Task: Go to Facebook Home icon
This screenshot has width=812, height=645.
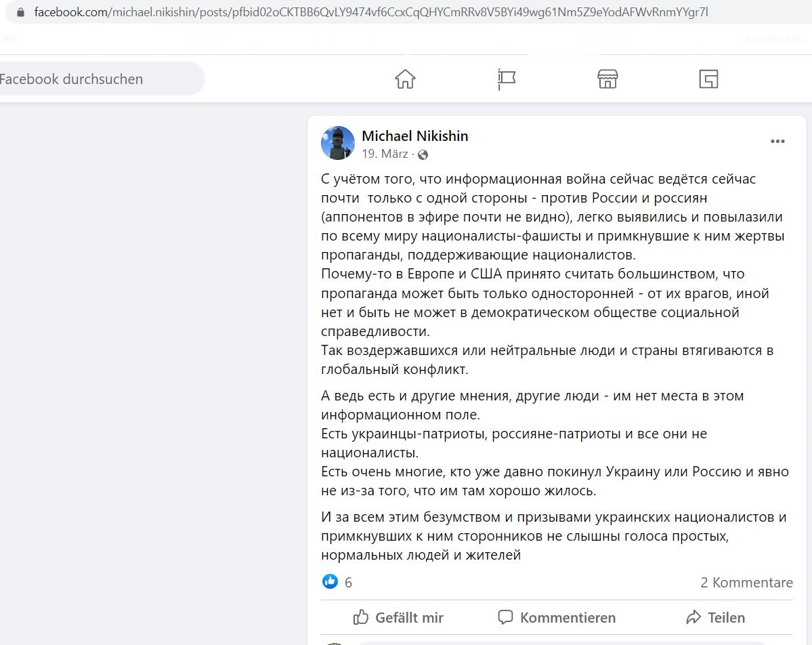Action: (405, 79)
